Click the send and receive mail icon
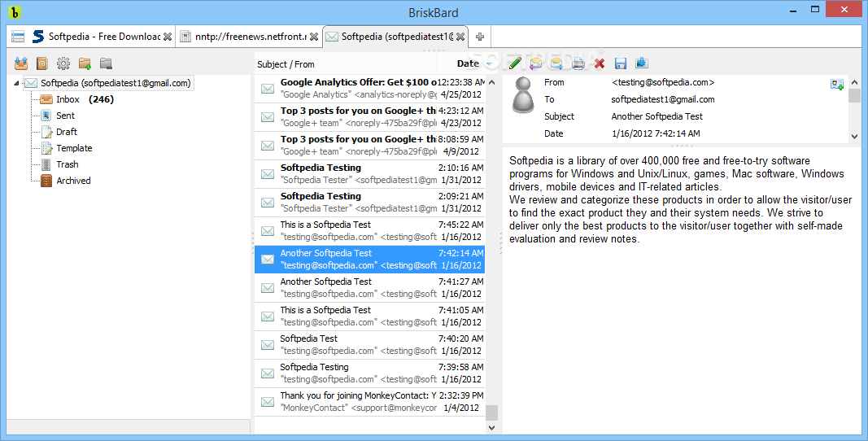The image size is (868, 441). tap(21, 63)
